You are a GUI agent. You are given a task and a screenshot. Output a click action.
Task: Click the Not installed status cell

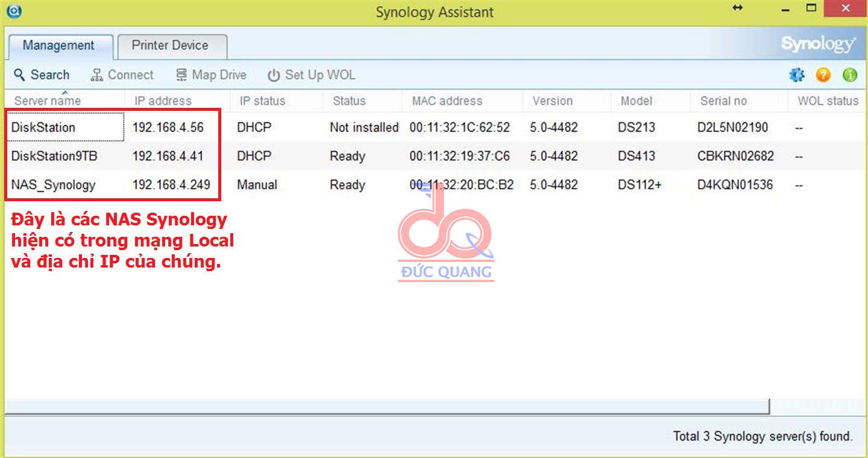click(364, 127)
